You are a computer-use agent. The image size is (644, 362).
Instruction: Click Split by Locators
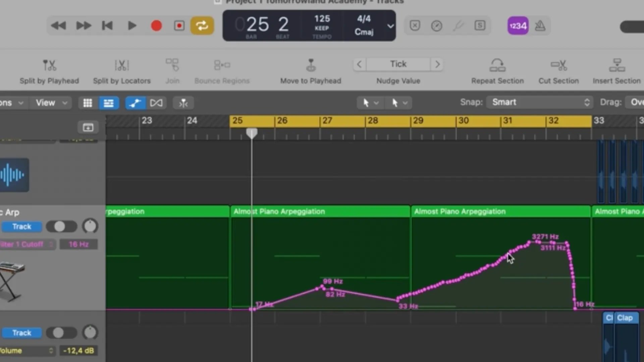[122, 71]
